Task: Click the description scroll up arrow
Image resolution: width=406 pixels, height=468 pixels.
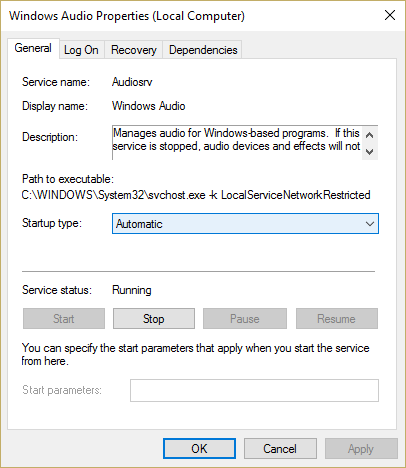Action: tap(370, 135)
